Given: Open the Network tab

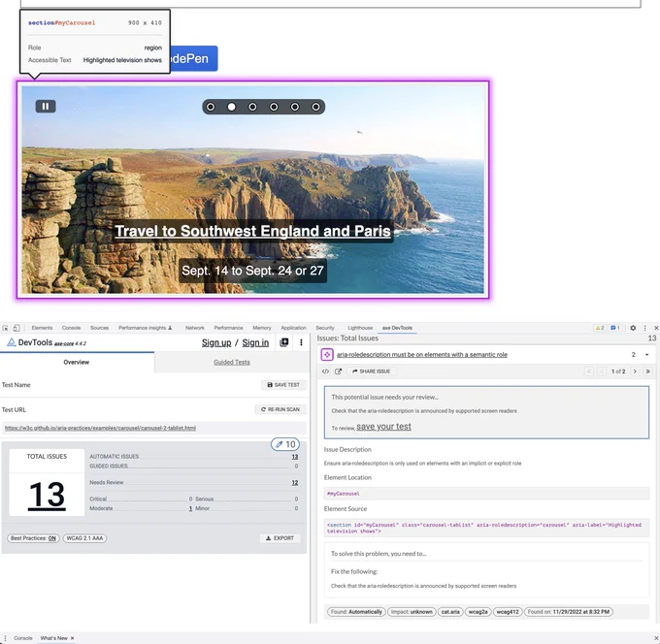Looking at the screenshot, I should point(195,328).
